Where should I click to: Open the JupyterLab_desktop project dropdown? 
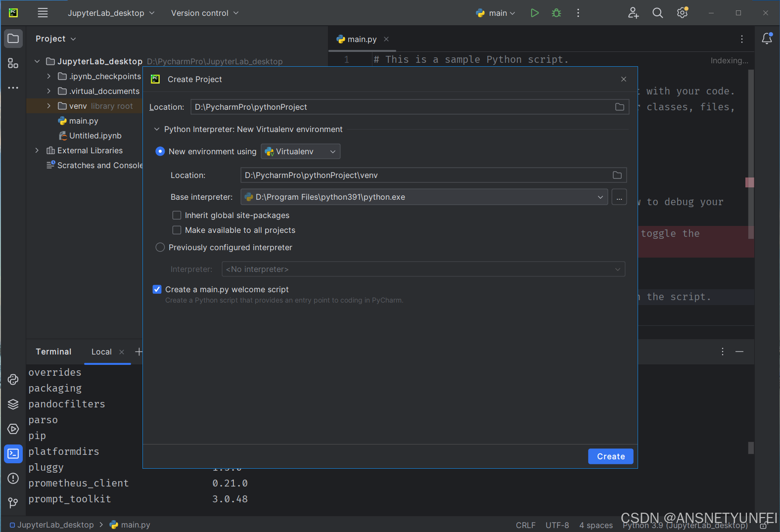111,13
